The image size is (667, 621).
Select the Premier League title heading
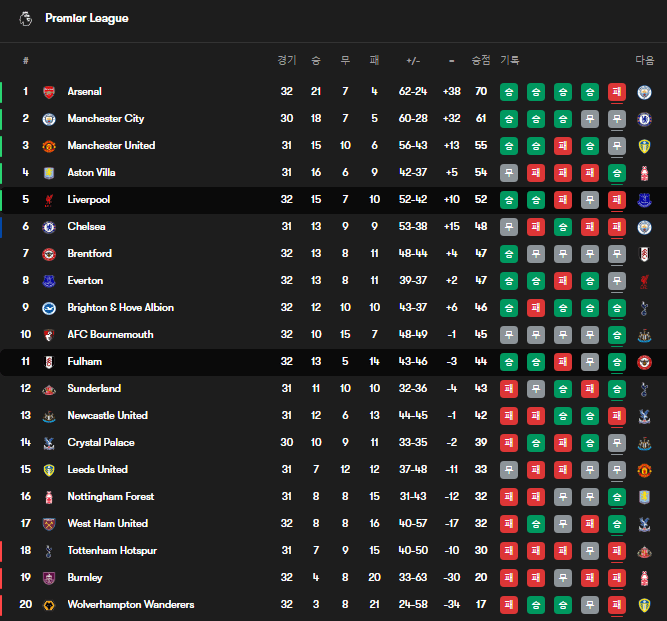tap(87, 18)
